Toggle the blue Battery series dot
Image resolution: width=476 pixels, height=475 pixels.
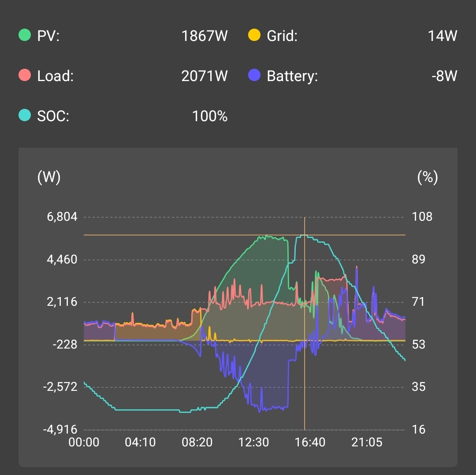point(254,75)
